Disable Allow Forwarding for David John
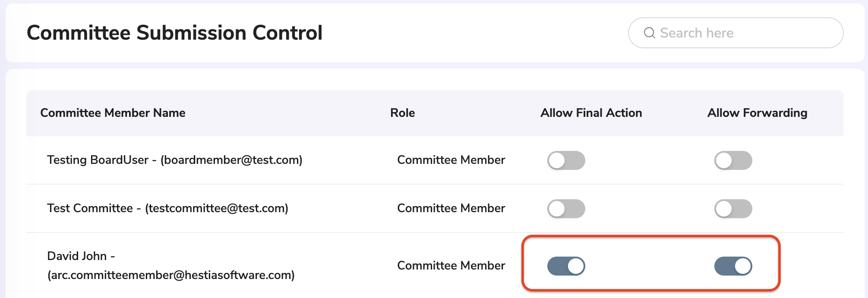 [x=733, y=266]
